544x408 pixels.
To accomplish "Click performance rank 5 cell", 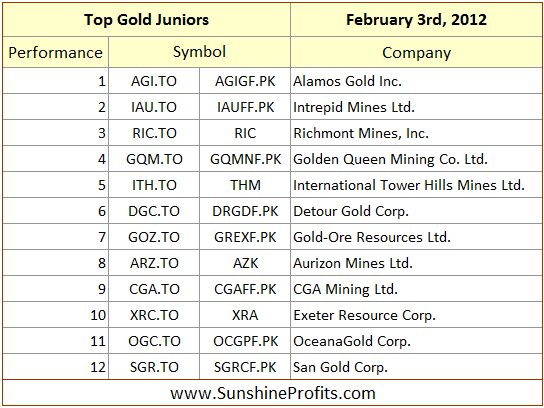I will [56, 185].
